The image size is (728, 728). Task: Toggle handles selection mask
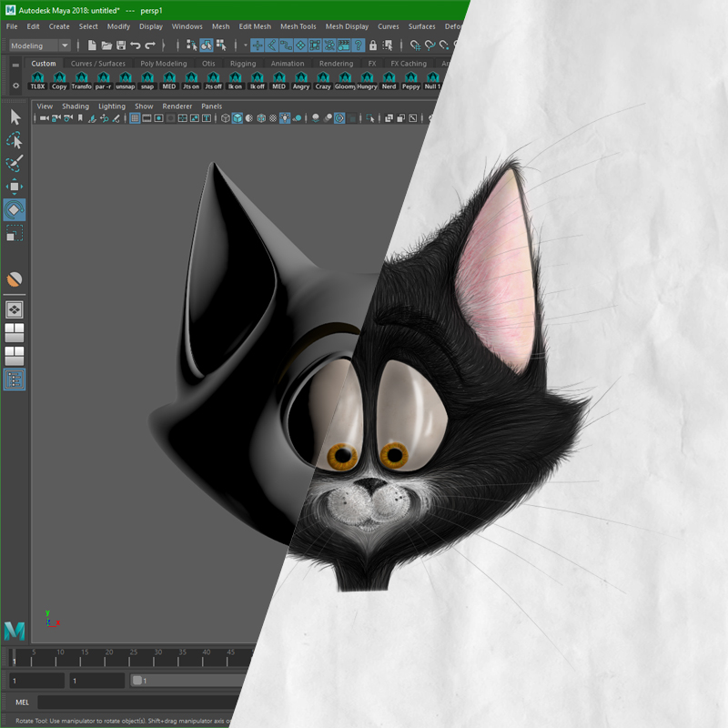coord(258,45)
